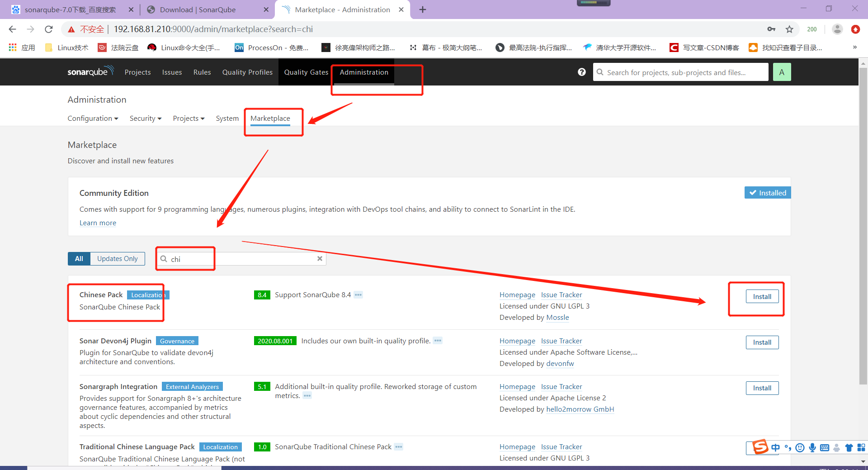Click the Localization tag on Chinese Pack

pos(148,295)
